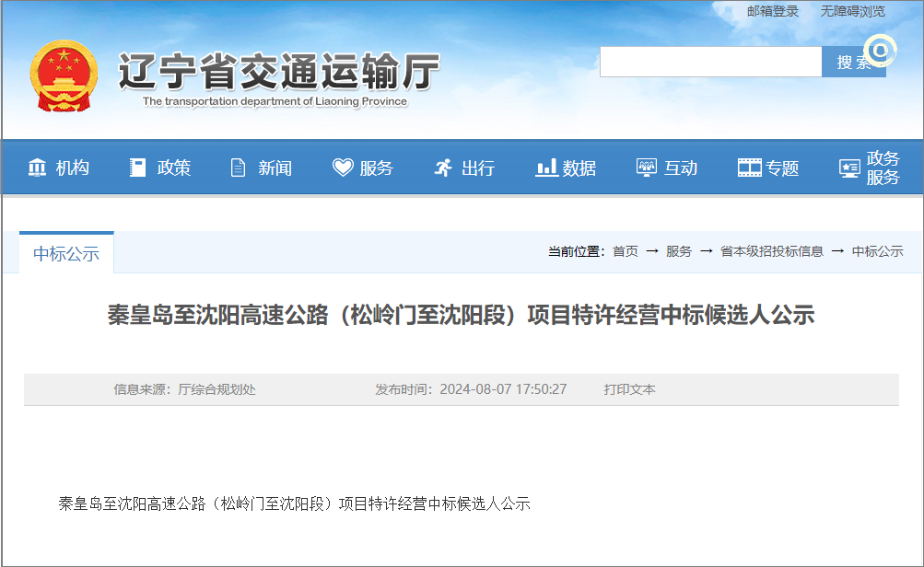The width and height of the screenshot is (924, 567).
Task: Click the 数据 bar chart icon
Action: point(546,168)
